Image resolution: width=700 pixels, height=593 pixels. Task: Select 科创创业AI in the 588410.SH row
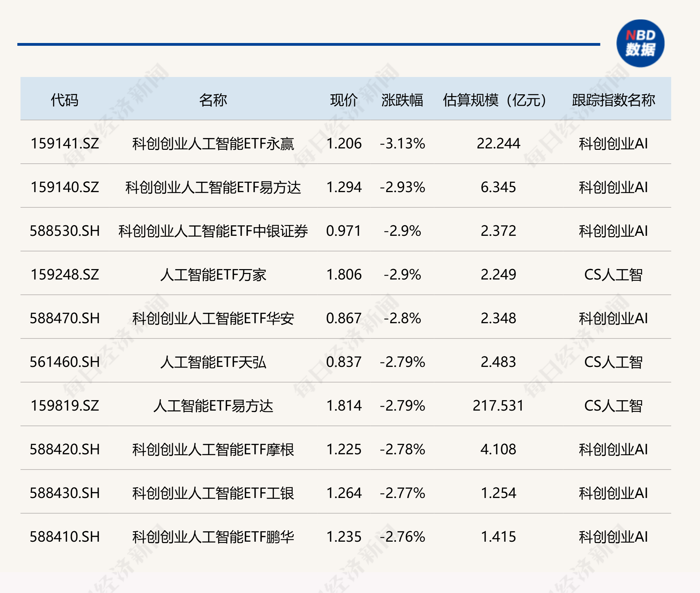pos(613,537)
